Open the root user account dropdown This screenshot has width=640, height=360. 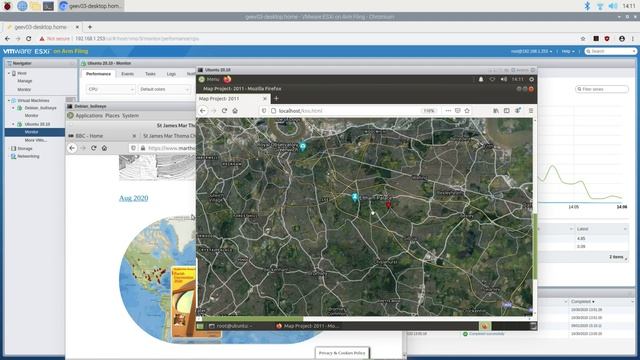coord(531,51)
